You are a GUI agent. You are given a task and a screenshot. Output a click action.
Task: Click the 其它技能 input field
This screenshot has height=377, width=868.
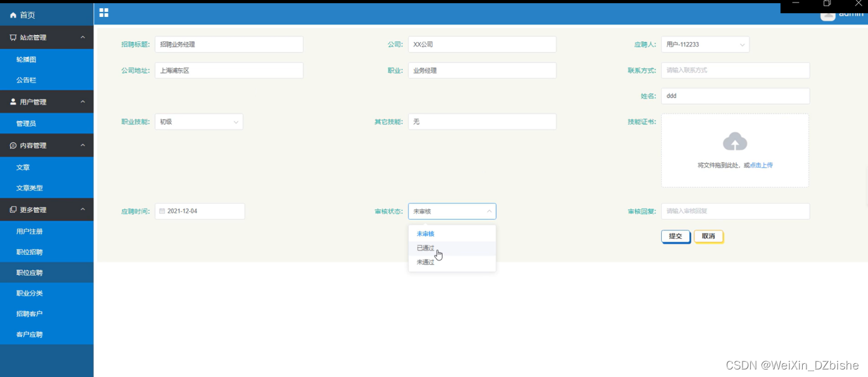click(482, 122)
